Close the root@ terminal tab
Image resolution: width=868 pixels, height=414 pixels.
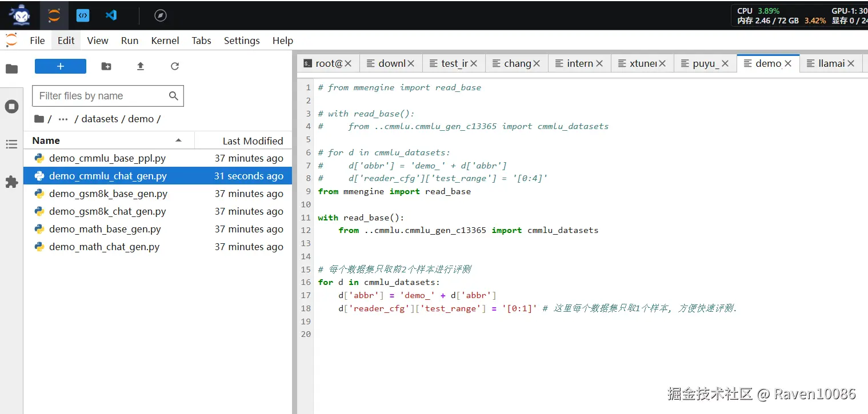348,63
